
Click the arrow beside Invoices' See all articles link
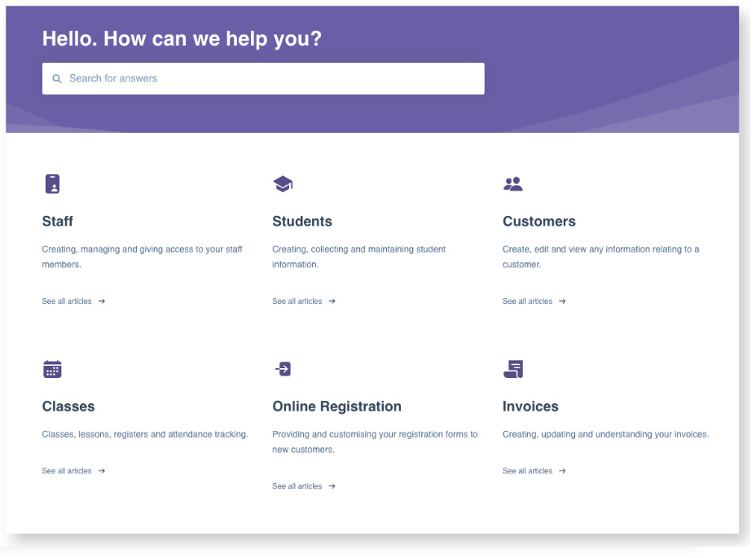pyautogui.click(x=561, y=470)
